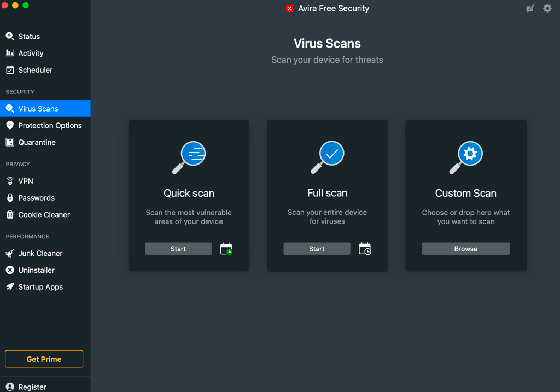
Task: Go to the Startup Apps label
Action: click(40, 287)
